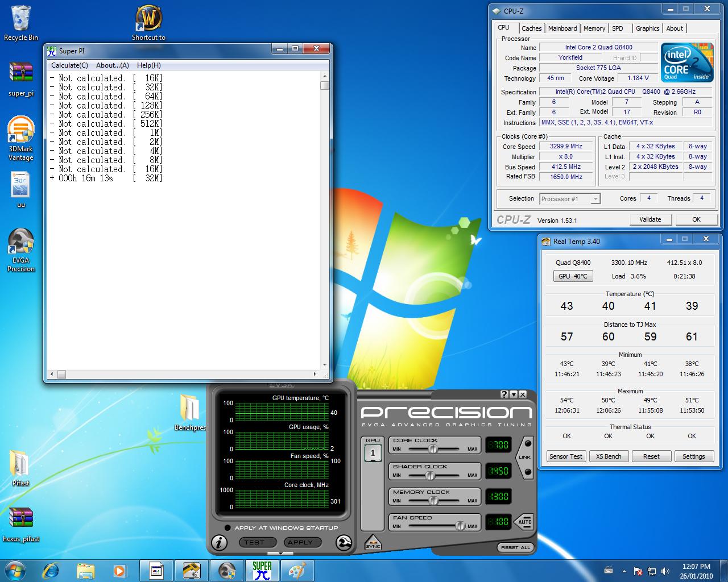The height and width of the screenshot is (582, 728).
Task: Switch to the SPD tab in CPU-Z
Action: click(618, 28)
